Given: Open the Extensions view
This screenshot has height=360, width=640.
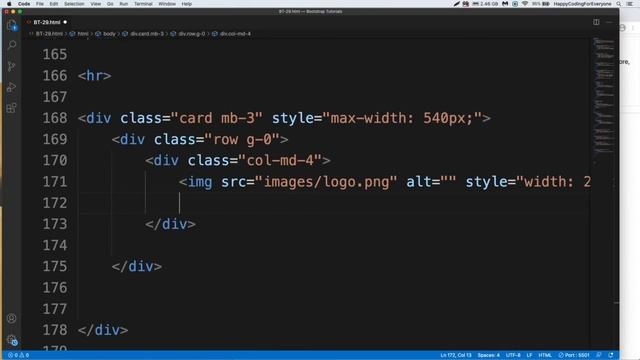Looking at the screenshot, I should point(12,108).
